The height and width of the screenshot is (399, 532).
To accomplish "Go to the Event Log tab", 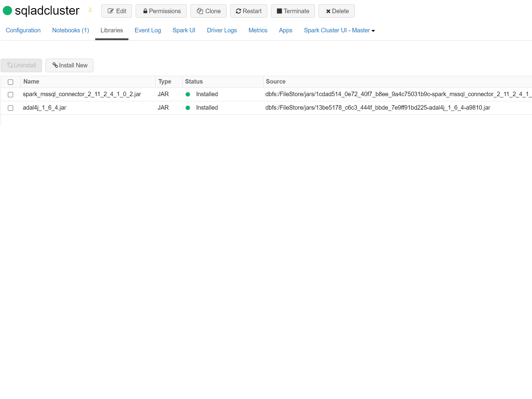I will [148, 30].
